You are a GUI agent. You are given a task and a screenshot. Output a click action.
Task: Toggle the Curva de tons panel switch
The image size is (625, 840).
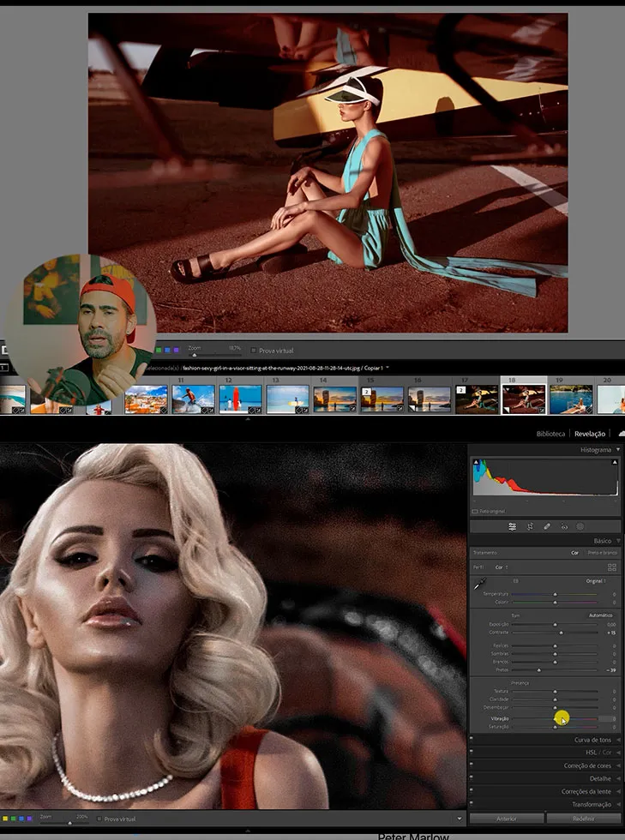472,740
